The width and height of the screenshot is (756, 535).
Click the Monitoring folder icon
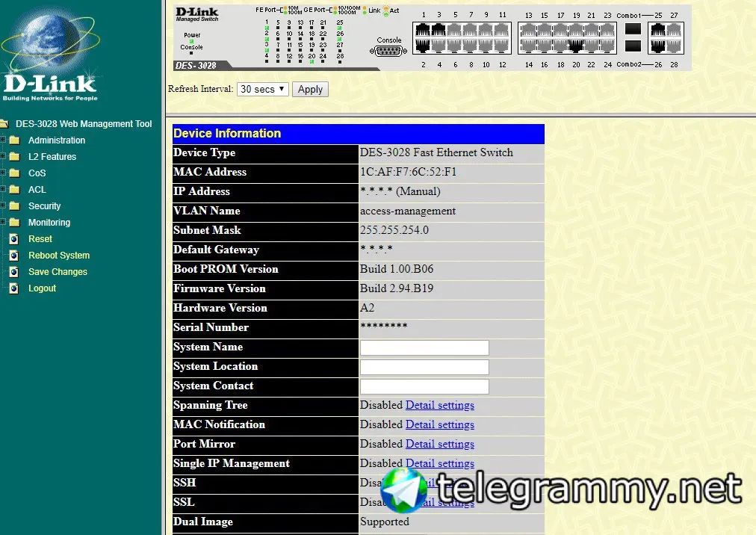14,223
